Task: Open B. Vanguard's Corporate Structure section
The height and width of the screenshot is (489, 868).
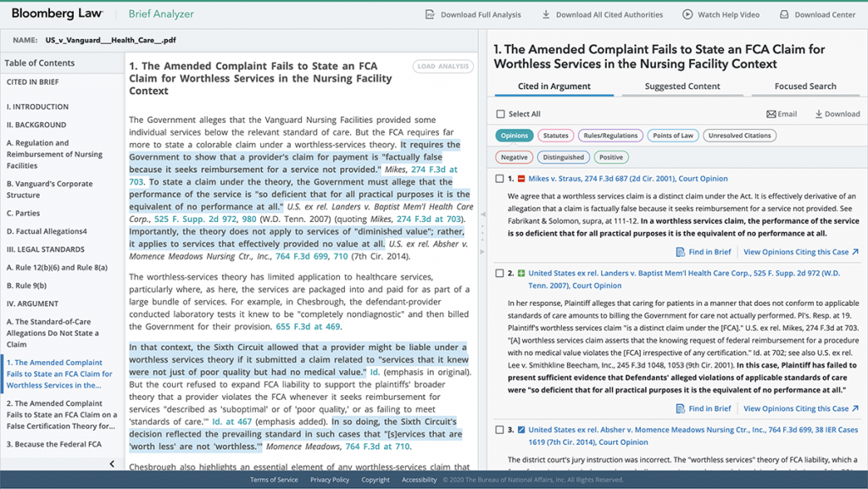Action: (x=50, y=189)
